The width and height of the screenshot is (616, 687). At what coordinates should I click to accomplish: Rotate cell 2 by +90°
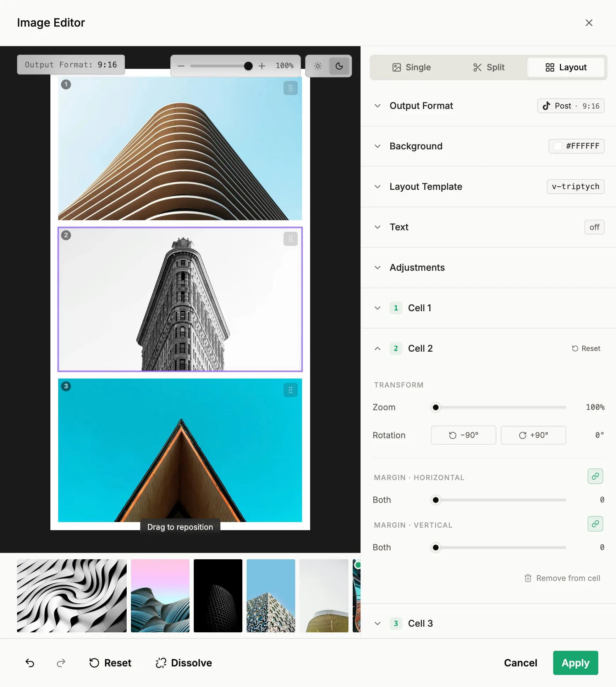[533, 435]
